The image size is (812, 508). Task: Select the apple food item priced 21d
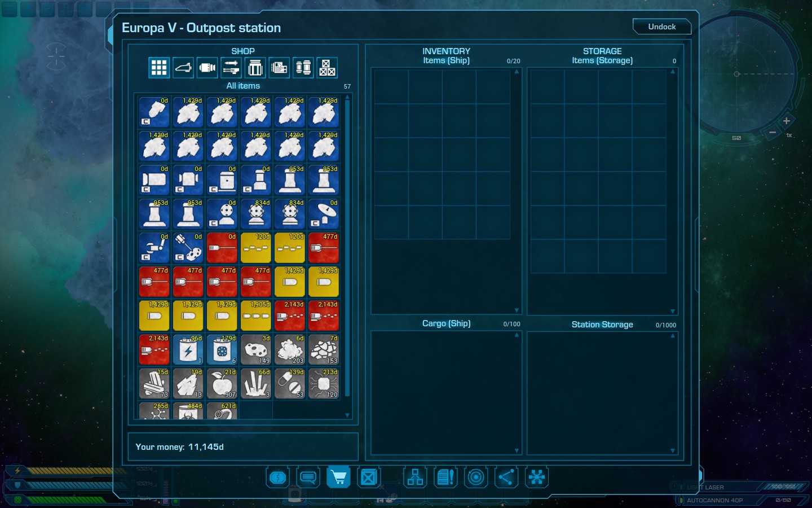(222, 384)
